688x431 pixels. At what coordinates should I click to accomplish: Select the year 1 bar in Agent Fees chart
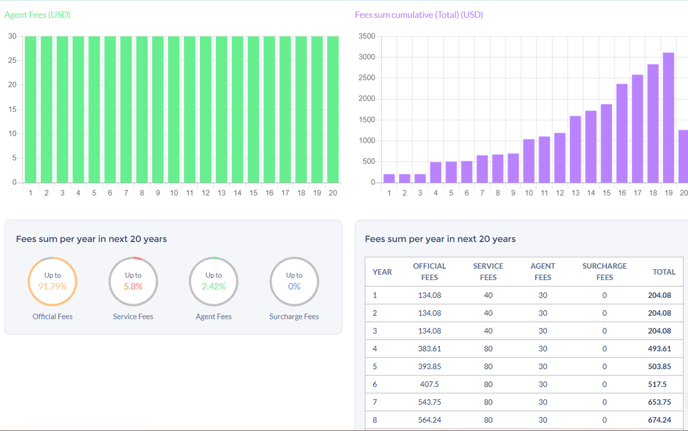pyautogui.click(x=31, y=110)
